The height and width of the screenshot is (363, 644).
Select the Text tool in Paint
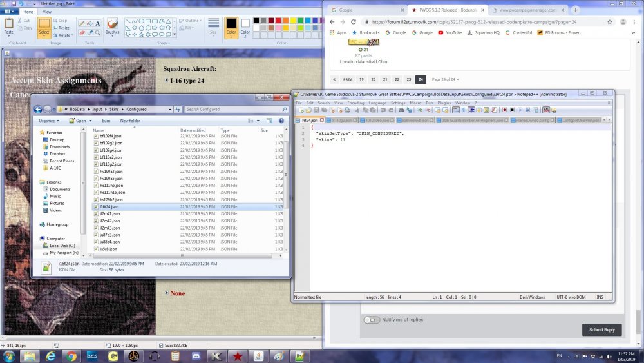click(x=98, y=23)
